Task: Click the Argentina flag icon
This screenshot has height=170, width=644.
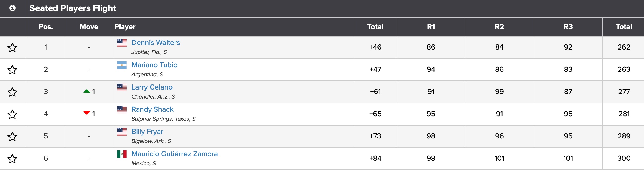Action: (x=122, y=65)
